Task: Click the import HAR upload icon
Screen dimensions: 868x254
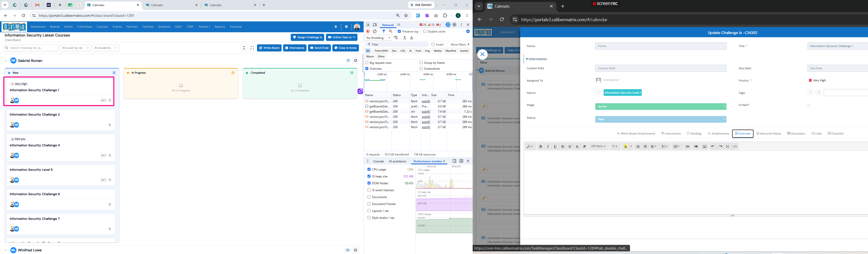Action: (405, 38)
